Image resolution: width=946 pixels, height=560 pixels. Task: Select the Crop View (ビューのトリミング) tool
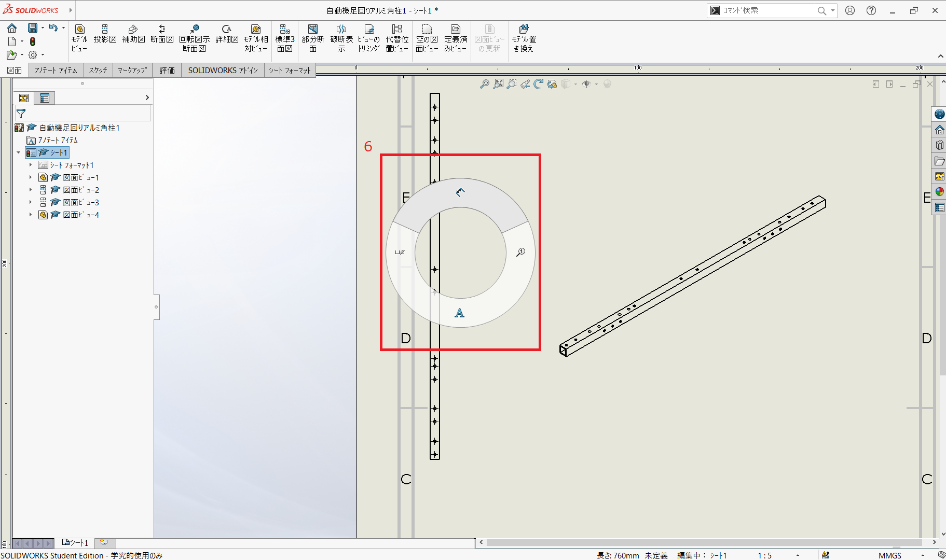point(369,38)
